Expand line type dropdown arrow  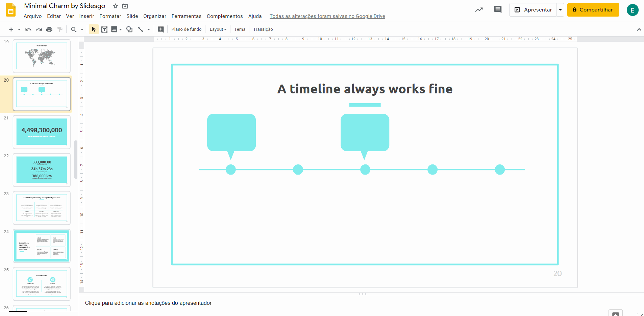(x=149, y=29)
